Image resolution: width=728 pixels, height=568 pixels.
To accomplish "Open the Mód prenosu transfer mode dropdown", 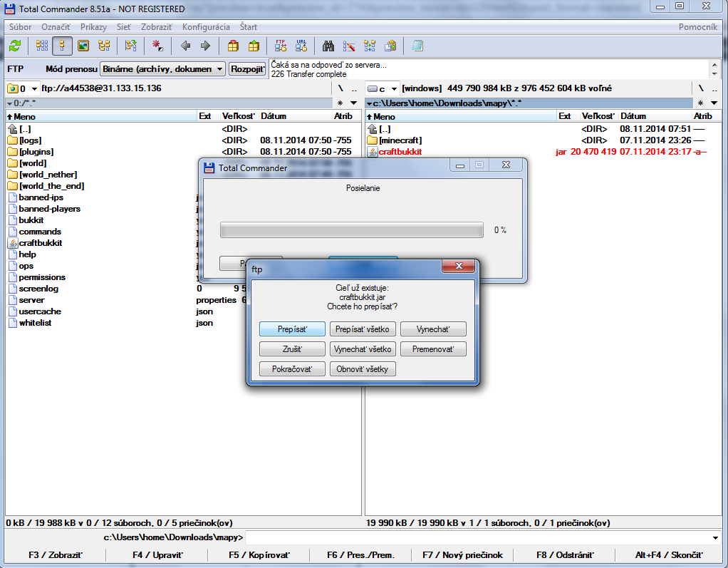I will pyautogui.click(x=162, y=69).
